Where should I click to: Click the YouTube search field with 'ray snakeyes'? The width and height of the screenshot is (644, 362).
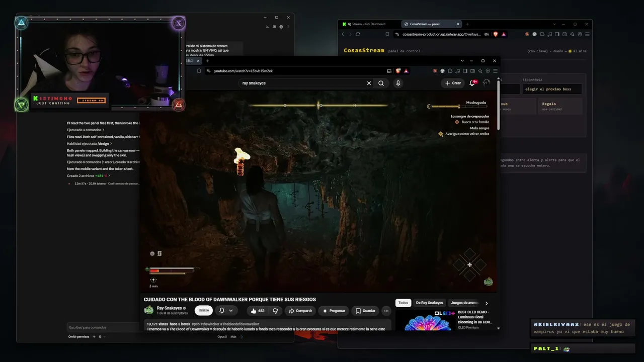click(302, 83)
